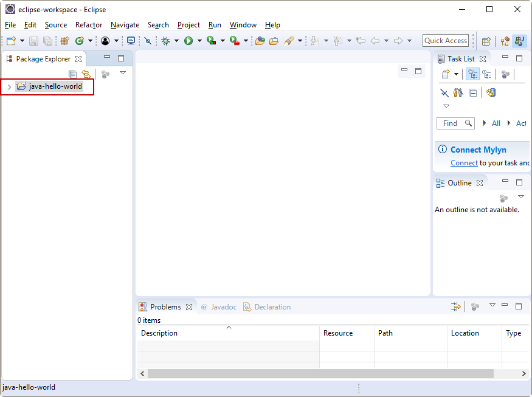532x397 pixels.
Task: Click the Previous Annotation arrow icon
Action: point(338,41)
